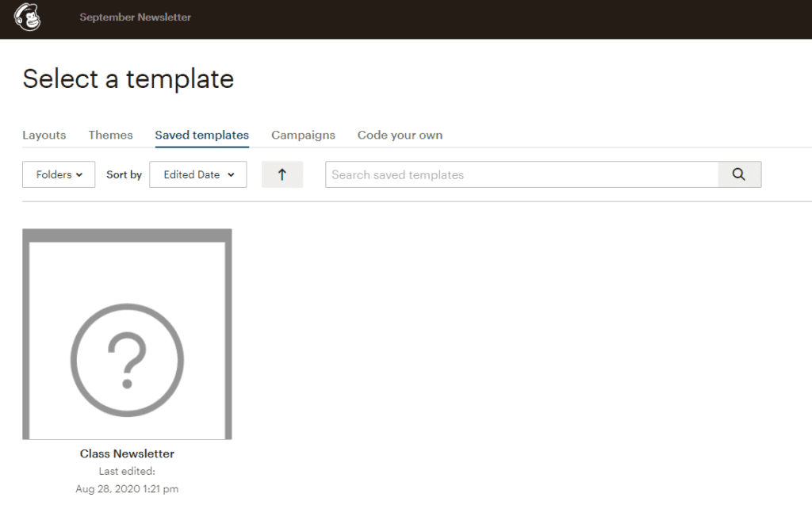
Task: Click the Sort by label
Action: pyautogui.click(x=124, y=174)
